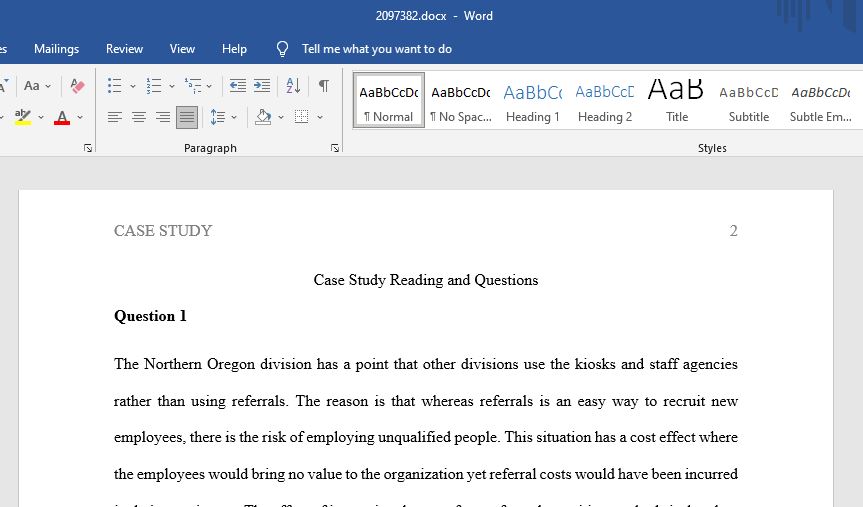Apply multilevel list formatting
863x507 pixels.
tap(193, 86)
